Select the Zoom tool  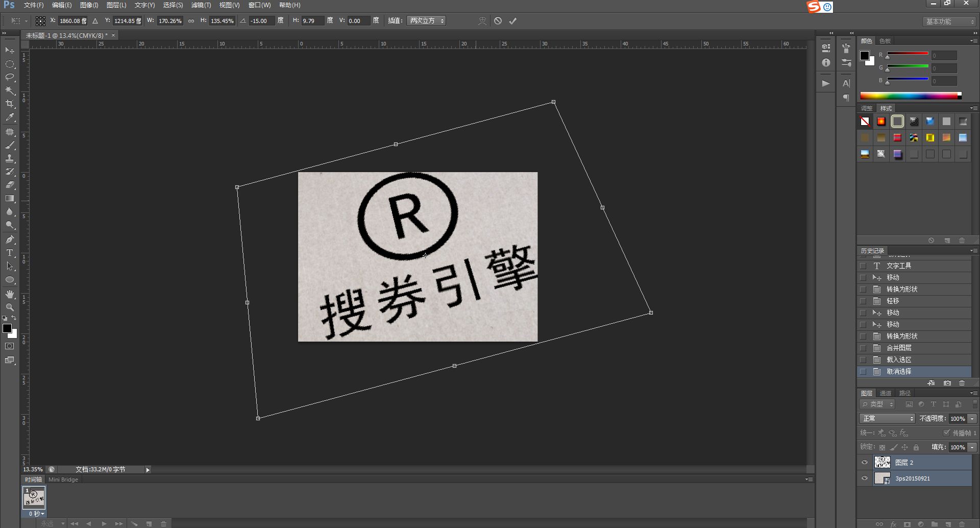click(10, 307)
